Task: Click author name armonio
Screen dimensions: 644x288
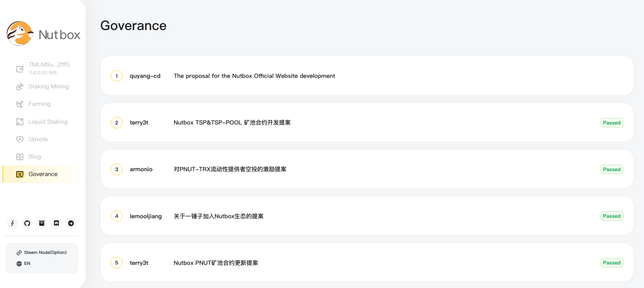Action: pyautogui.click(x=141, y=169)
